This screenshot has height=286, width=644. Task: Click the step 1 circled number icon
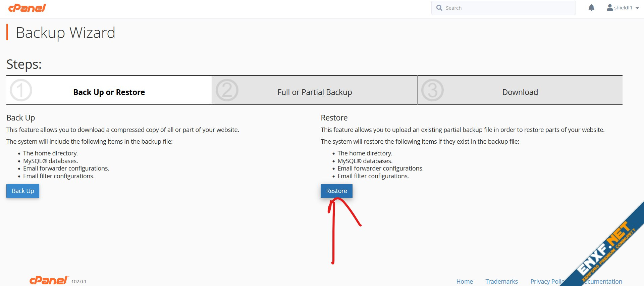point(21,90)
